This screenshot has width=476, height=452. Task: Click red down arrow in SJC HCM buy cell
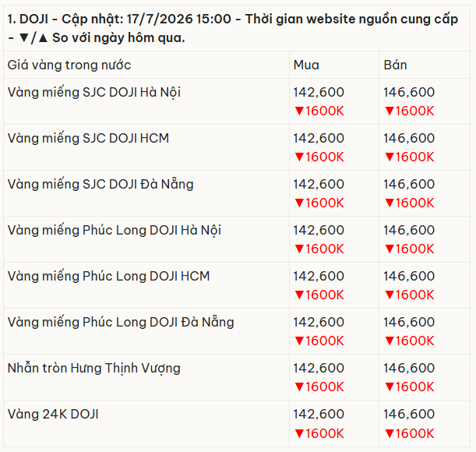(299, 157)
